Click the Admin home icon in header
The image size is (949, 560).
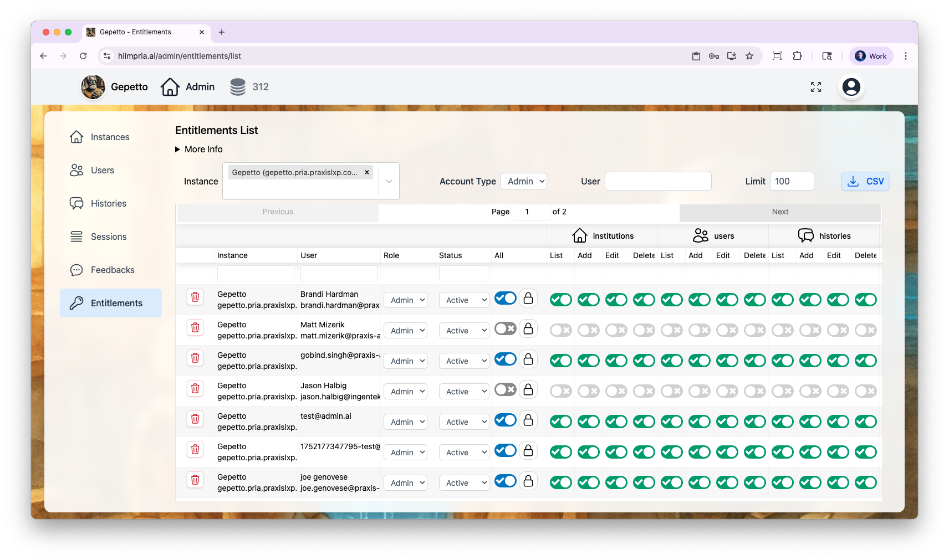(x=170, y=87)
